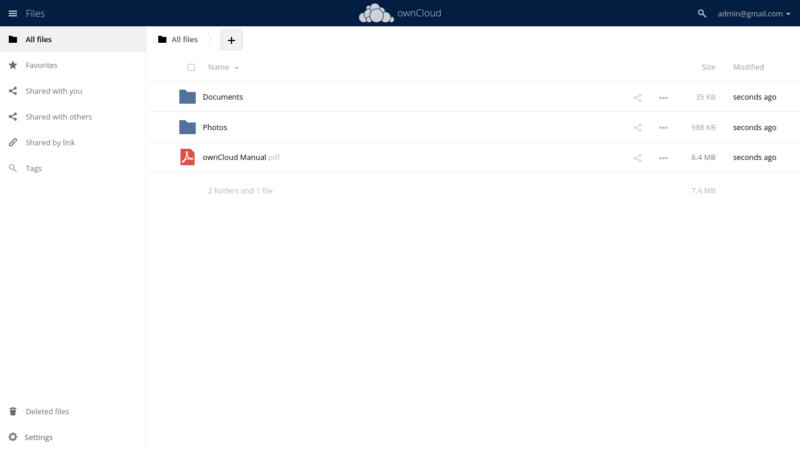
Task: Click the ownCloud cloud logo
Action: (376, 13)
